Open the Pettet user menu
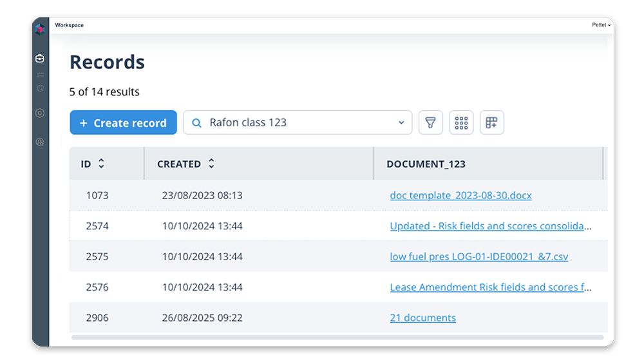Screen dimensions: 644x364 [601, 25]
